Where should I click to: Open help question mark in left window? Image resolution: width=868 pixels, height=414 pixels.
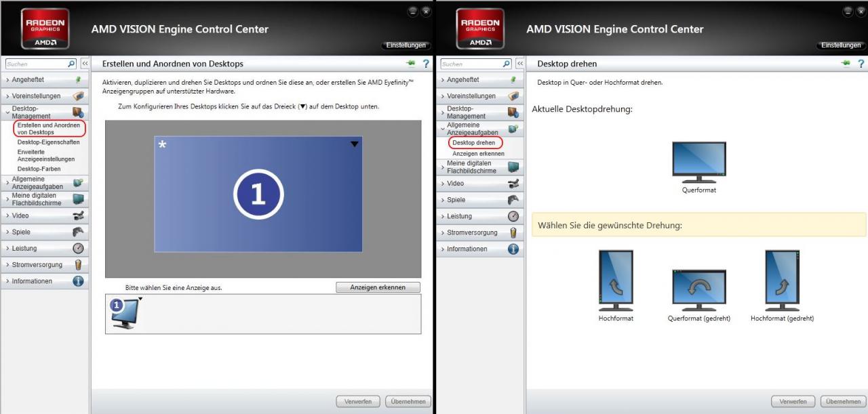pyautogui.click(x=427, y=64)
